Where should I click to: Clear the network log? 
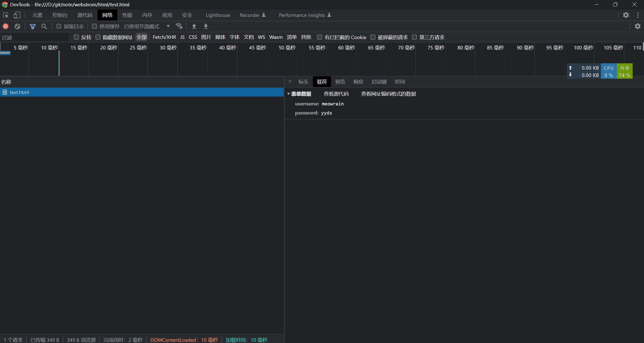pyautogui.click(x=17, y=26)
